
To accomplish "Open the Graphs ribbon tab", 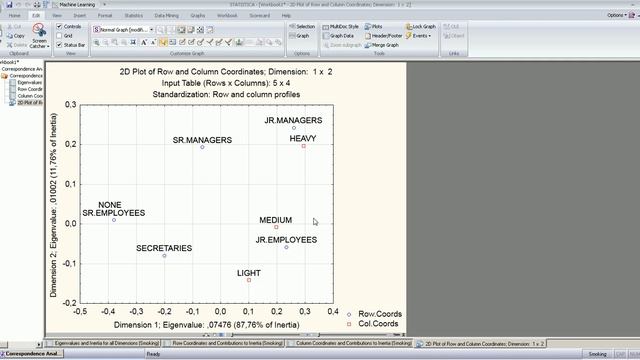I will pyautogui.click(x=198, y=16).
